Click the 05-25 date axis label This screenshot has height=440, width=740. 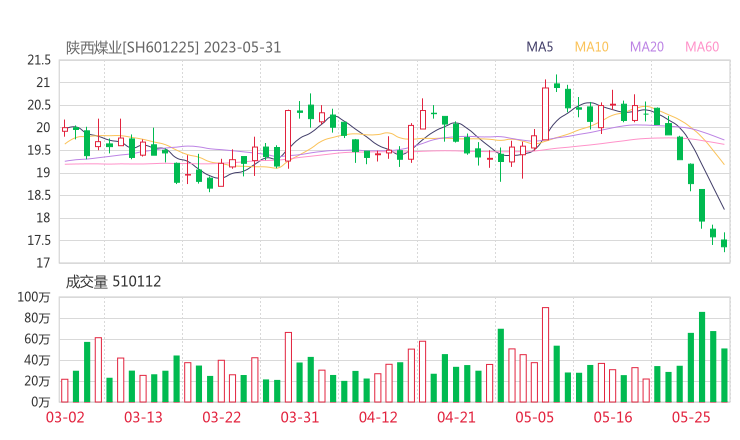pos(691,417)
